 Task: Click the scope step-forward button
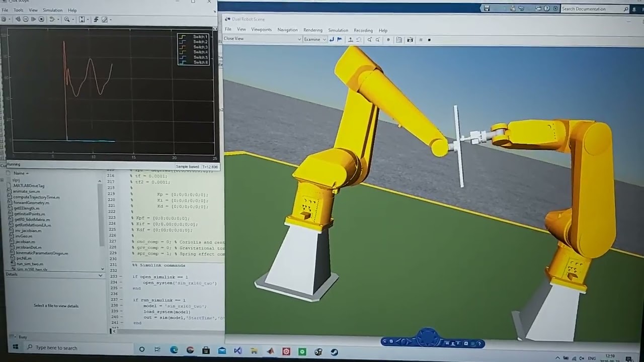33,19
